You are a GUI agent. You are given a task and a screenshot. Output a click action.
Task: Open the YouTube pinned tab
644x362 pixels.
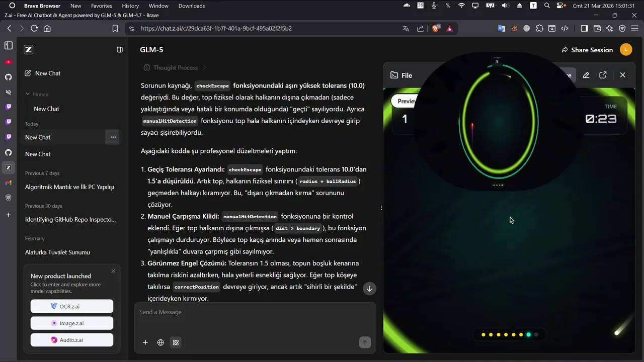pos(8,62)
